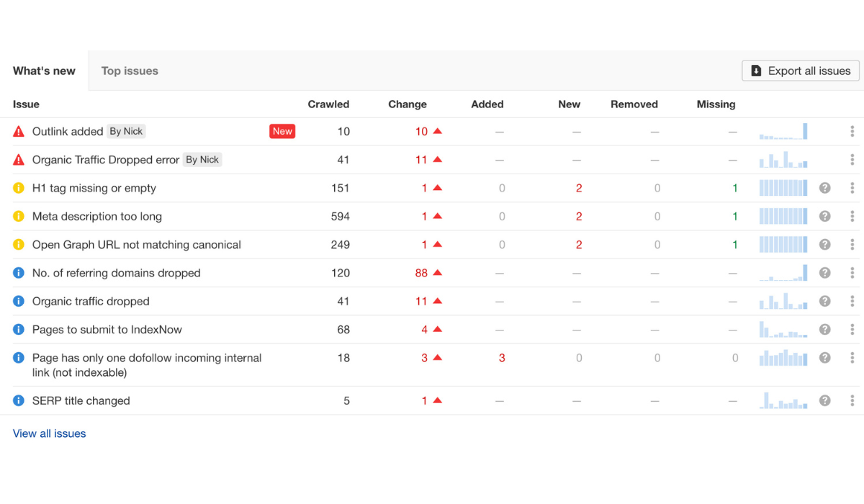Click help icon for dofollow incoming internal link row
This screenshot has width=864, height=504.
(825, 358)
